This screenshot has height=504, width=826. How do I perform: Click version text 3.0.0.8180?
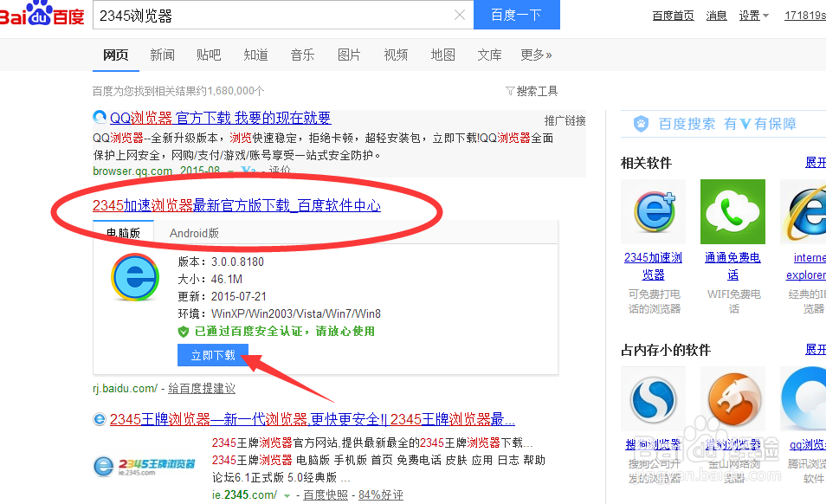pos(237,262)
